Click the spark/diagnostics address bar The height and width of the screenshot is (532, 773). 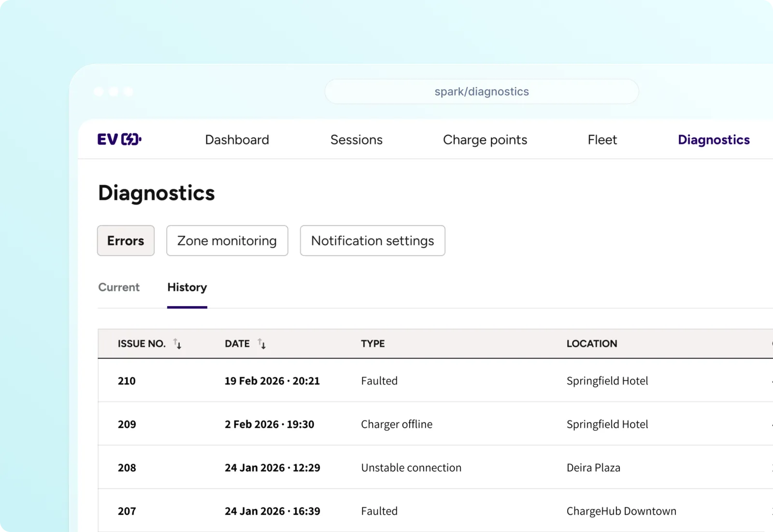(481, 92)
